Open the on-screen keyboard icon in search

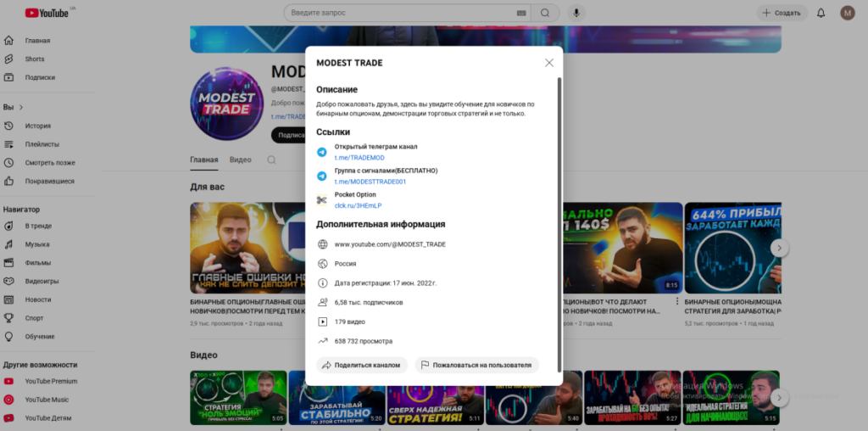pos(521,13)
